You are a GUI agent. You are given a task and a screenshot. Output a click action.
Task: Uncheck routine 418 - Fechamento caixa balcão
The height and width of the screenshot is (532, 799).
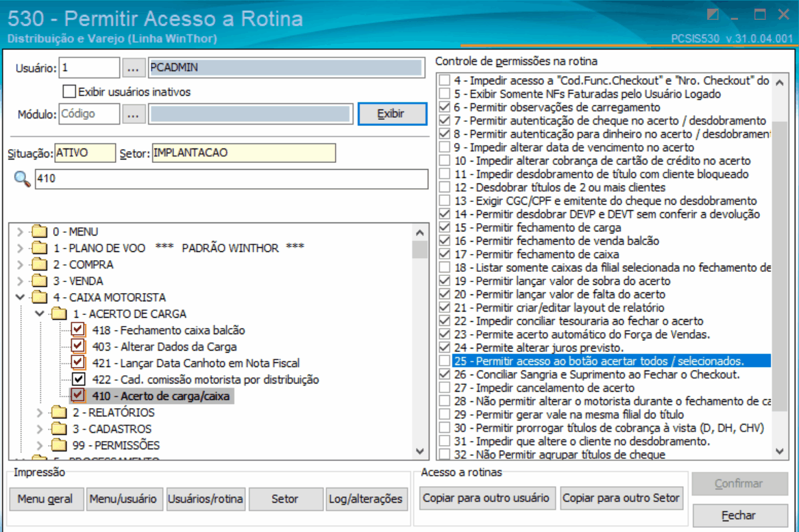pyautogui.click(x=78, y=330)
